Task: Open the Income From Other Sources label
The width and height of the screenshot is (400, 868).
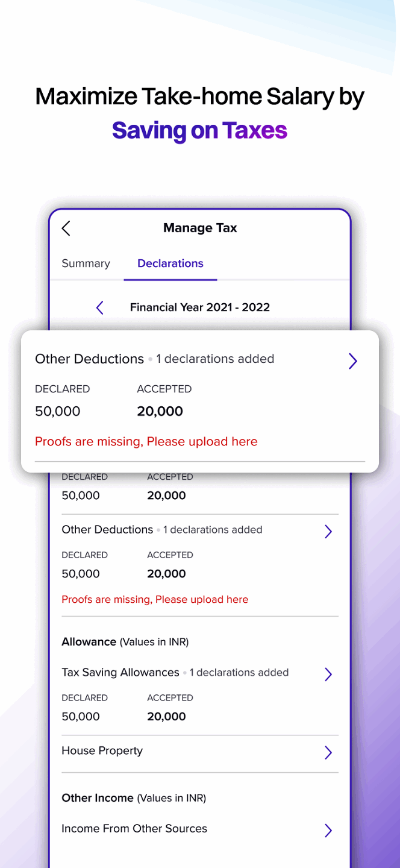Action: click(134, 828)
